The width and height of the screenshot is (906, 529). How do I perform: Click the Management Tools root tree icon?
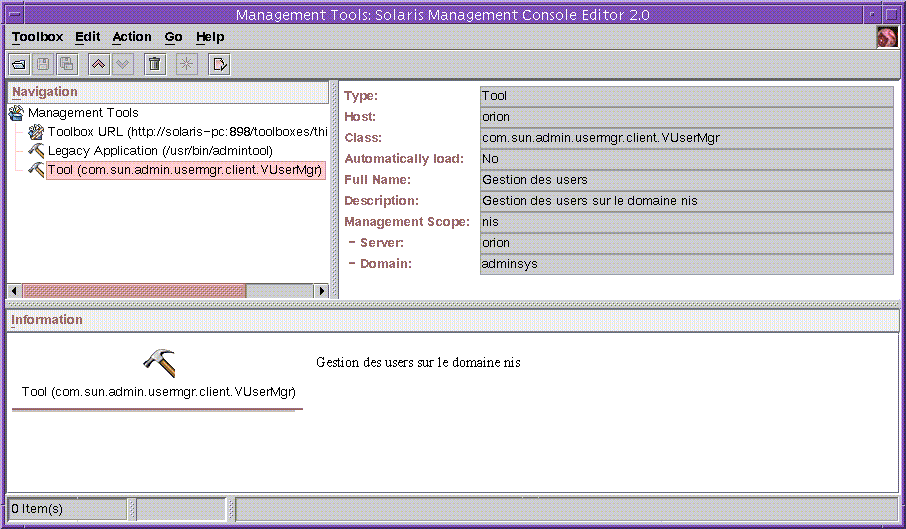[x=17, y=113]
